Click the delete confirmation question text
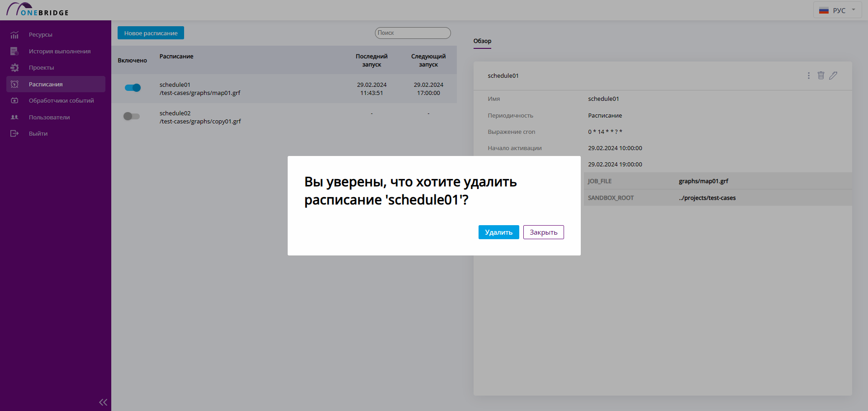 click(410, 190)
